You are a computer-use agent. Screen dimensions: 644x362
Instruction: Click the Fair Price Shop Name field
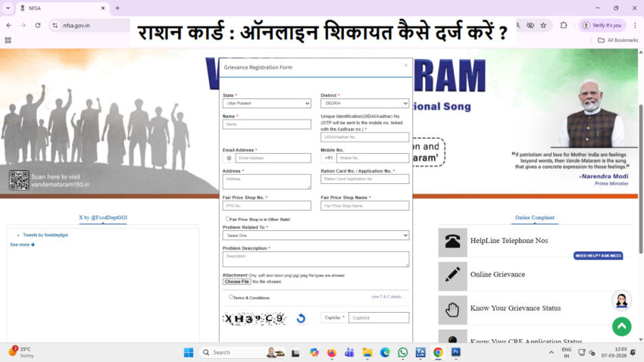pos(364,206)
